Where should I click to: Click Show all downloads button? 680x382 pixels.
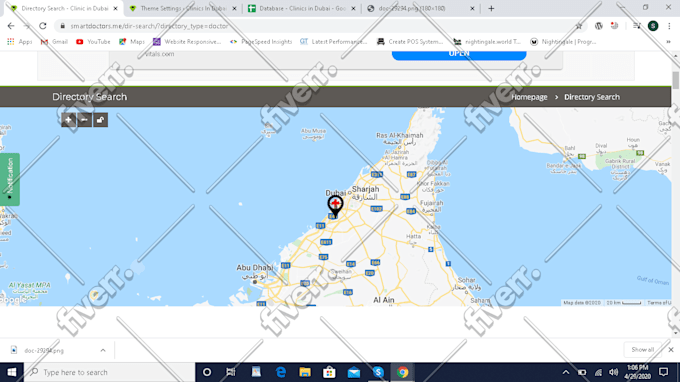(642, 350)
